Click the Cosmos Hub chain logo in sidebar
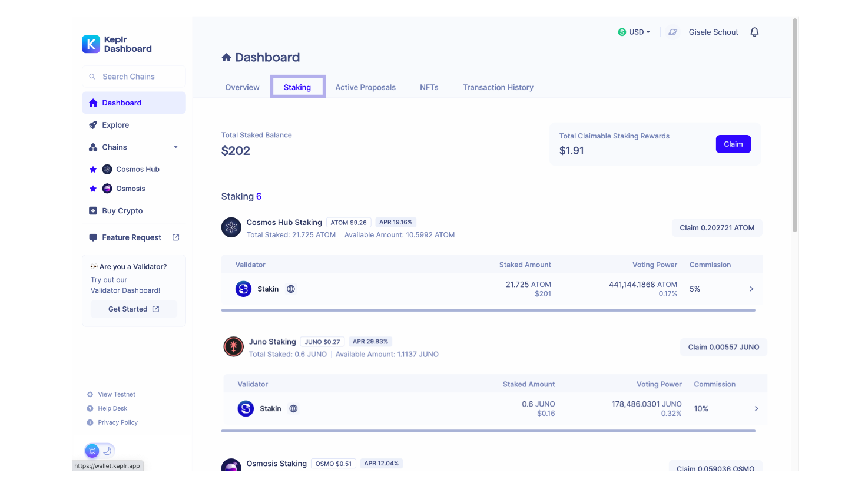This screenshot has height=489, width=868. (x=107, y=170)
